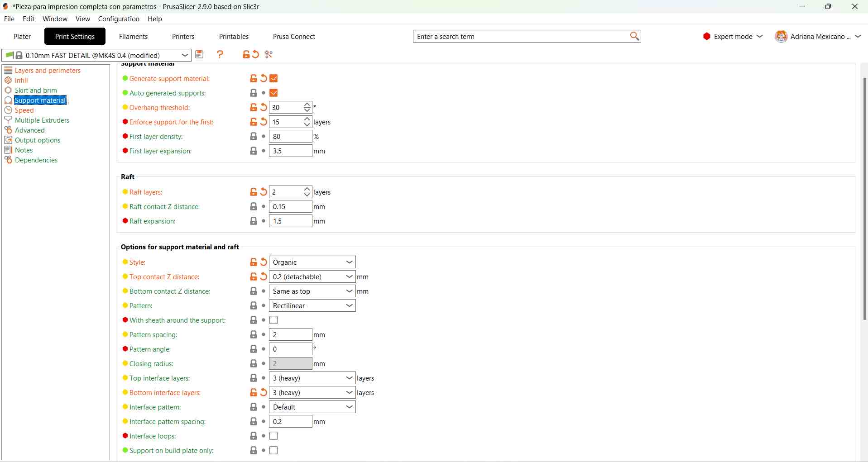Select Skirt and brim category
The width and height of the screenshot is (868, 462).
[x=36, y=90]
